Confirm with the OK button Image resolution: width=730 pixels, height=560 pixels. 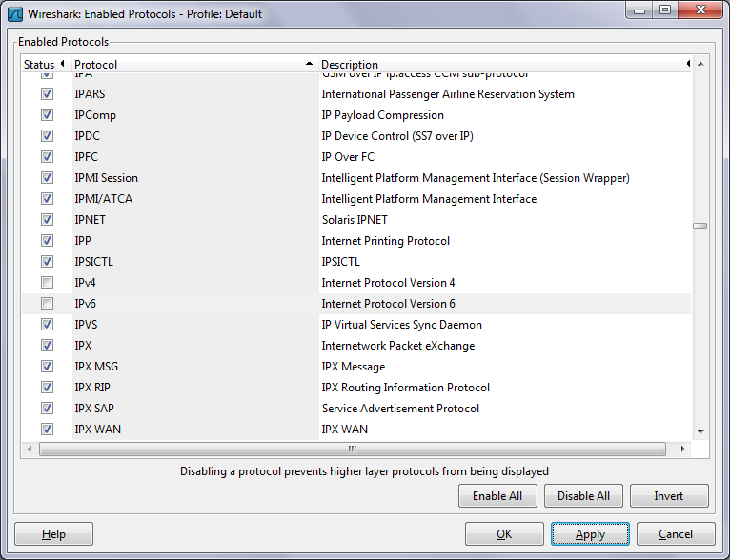[x=504, y=534]
